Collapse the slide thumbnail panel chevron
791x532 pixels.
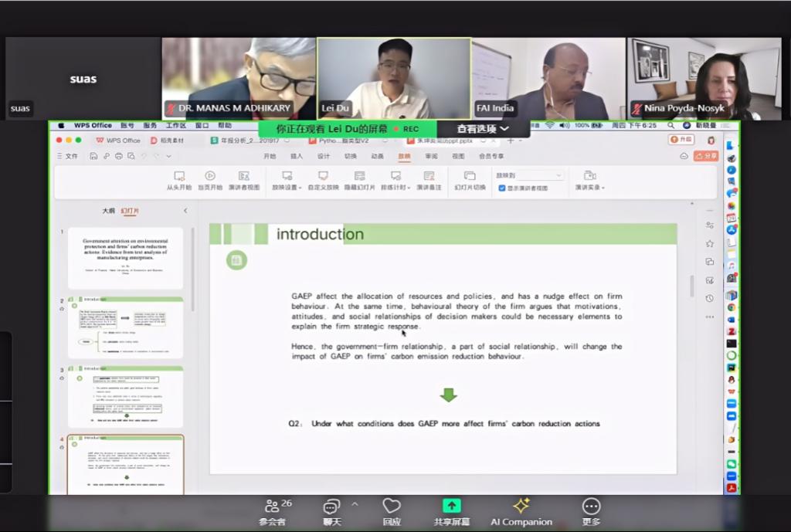click(x=185, y=211)
